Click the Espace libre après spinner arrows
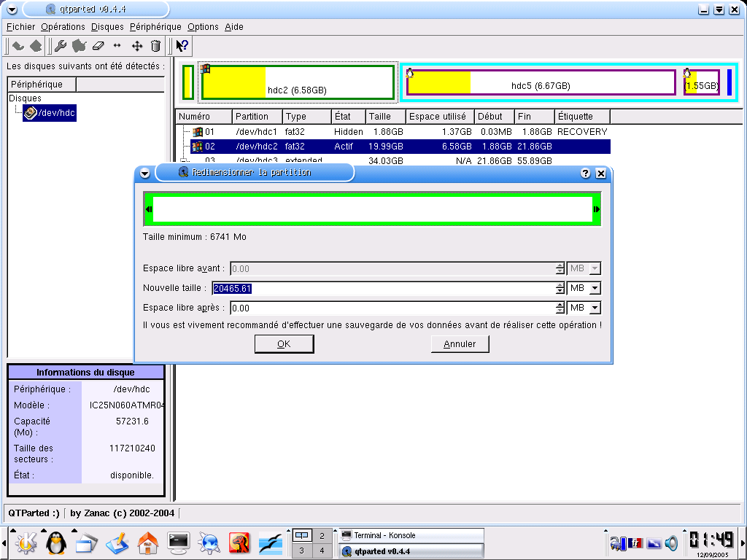The width and height of the screenshot is (747, 560). (x=560, y=308)
